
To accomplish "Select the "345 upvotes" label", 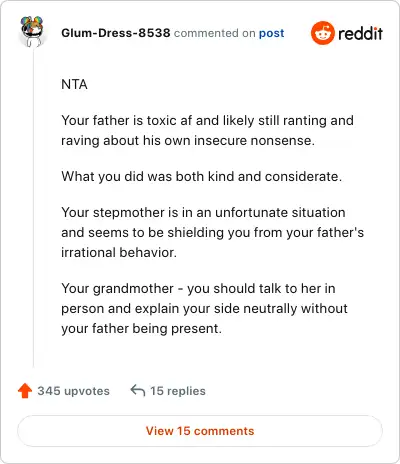I will (x=73, y=391).
